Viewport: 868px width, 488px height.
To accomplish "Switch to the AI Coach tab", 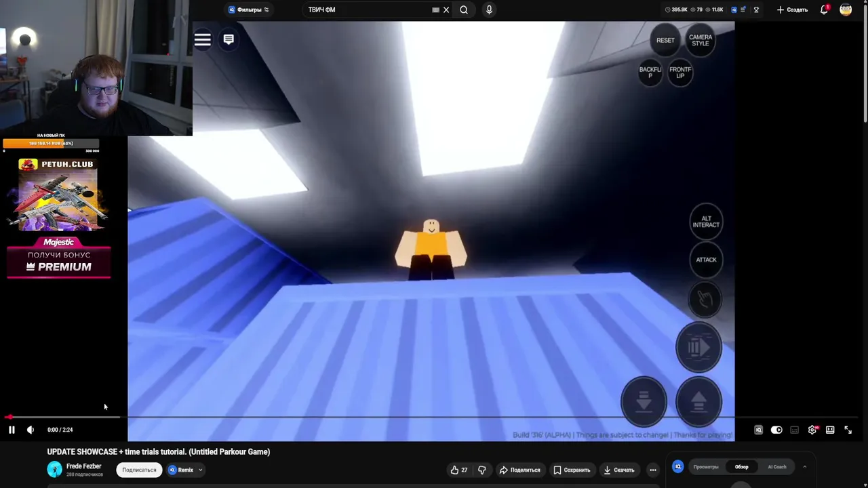I will [x=777, y=467].
